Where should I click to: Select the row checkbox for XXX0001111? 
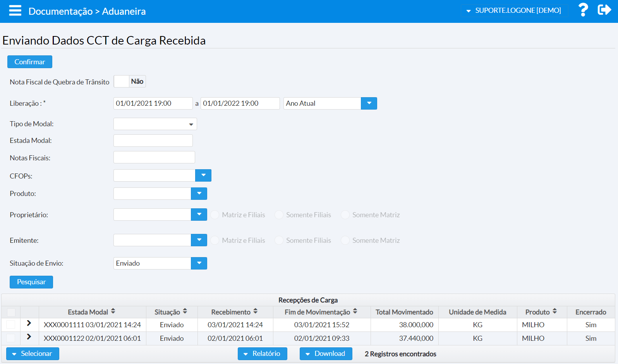point(11,325)
